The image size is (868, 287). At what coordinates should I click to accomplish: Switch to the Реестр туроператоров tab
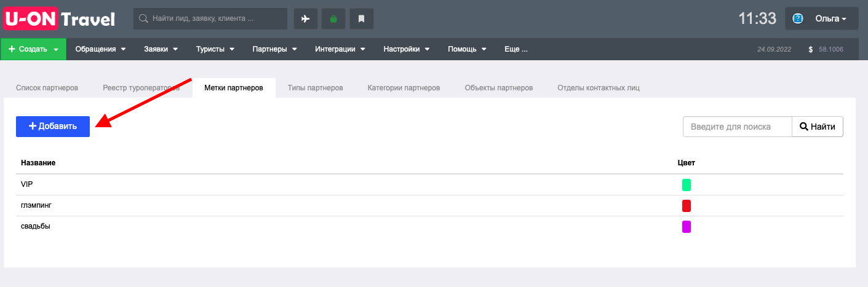point(141,88)
